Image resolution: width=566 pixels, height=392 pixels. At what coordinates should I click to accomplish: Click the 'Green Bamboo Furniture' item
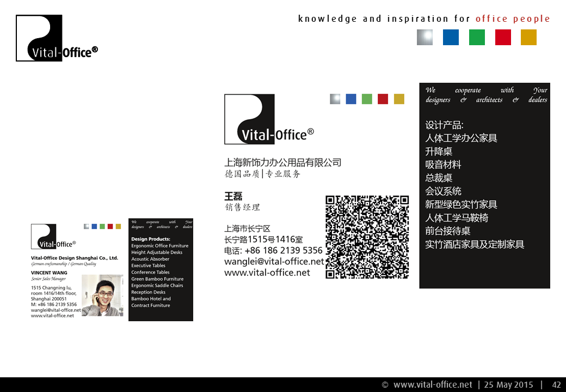point(157,279)
